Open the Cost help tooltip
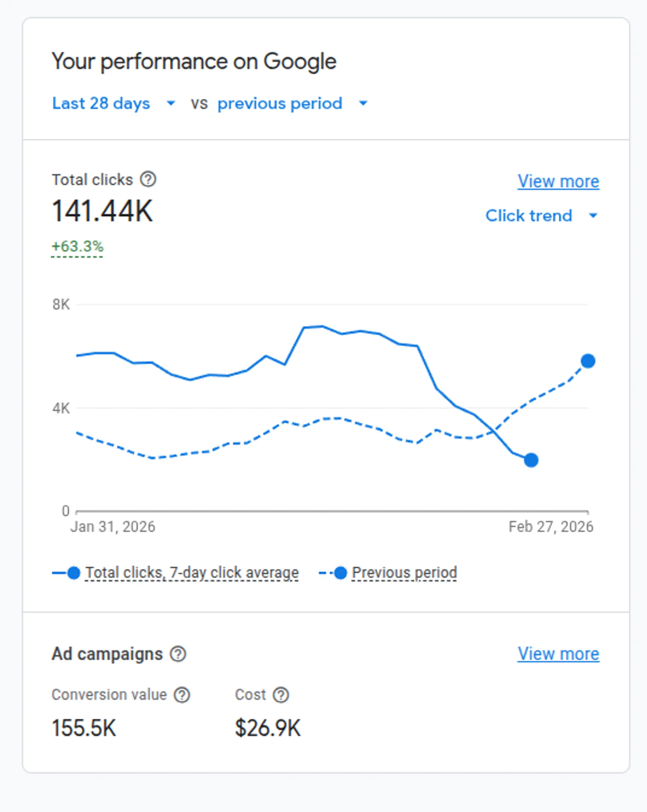The width and height of the screenshot is (647, 812). click(281, 695)
